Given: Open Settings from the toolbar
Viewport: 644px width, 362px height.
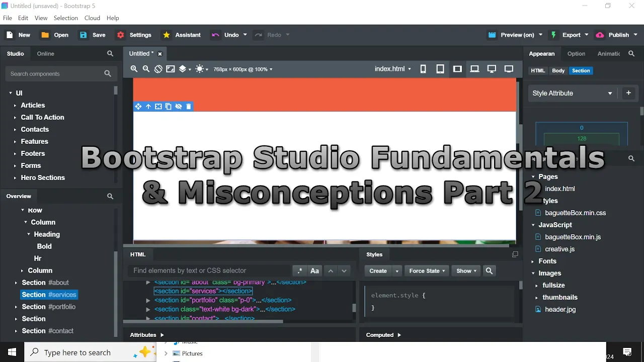Looking at the screenshot, I should click(x=134, y=35).
